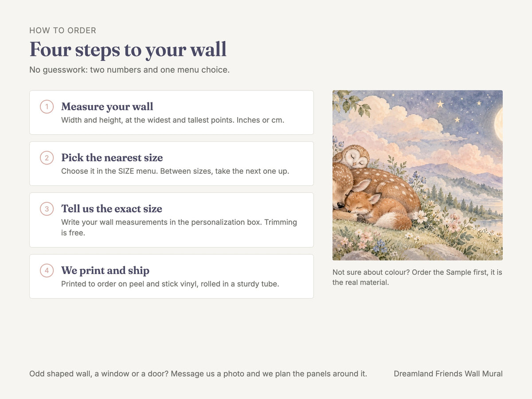
Task: Click the Dreamland Friends Wall Mural text
Action: click(x=448, y=374)
